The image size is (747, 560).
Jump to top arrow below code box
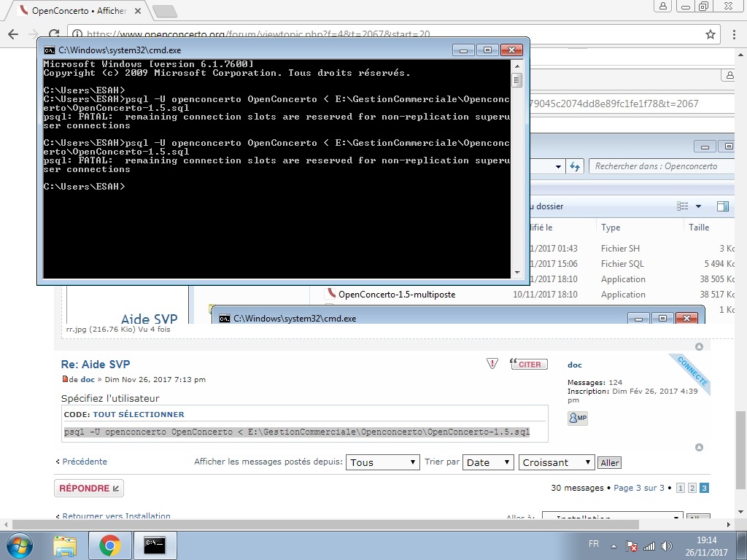699,447
